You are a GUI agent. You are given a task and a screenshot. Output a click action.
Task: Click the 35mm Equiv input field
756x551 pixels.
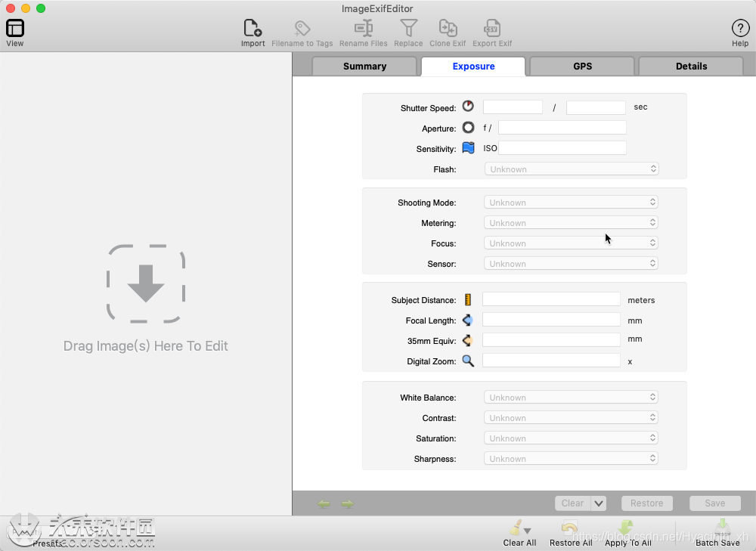(x=551, y=339)
